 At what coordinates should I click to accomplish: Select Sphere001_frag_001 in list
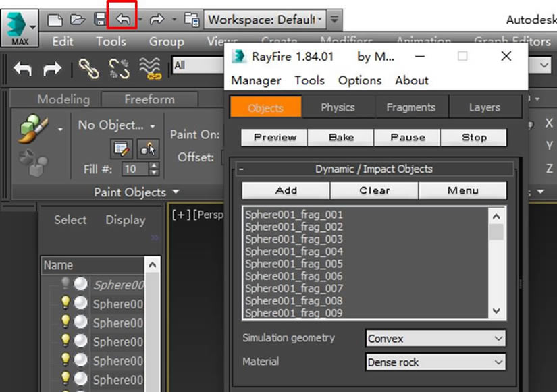click(294, 215)
